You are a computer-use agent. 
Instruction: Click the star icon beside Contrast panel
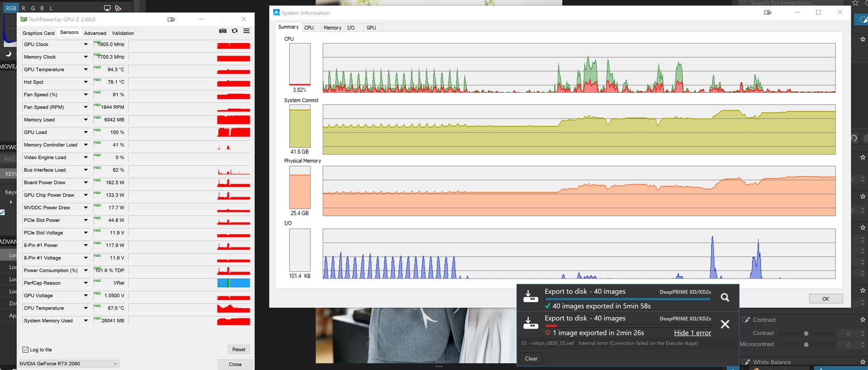tap(863, 319)
